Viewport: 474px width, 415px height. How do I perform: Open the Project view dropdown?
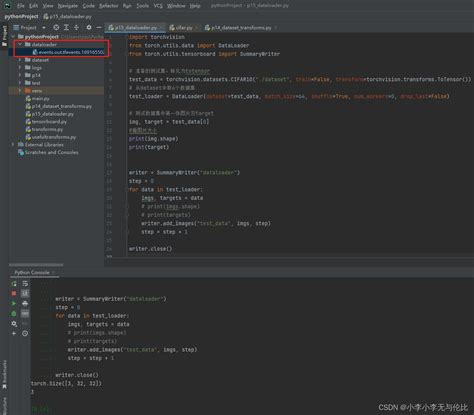click(x=29, y=27)
